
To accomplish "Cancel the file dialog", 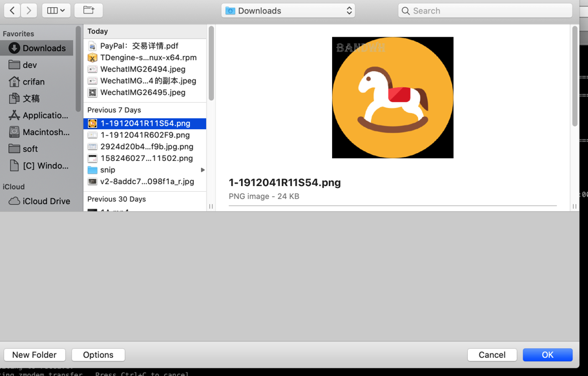I will pos(492,355).
